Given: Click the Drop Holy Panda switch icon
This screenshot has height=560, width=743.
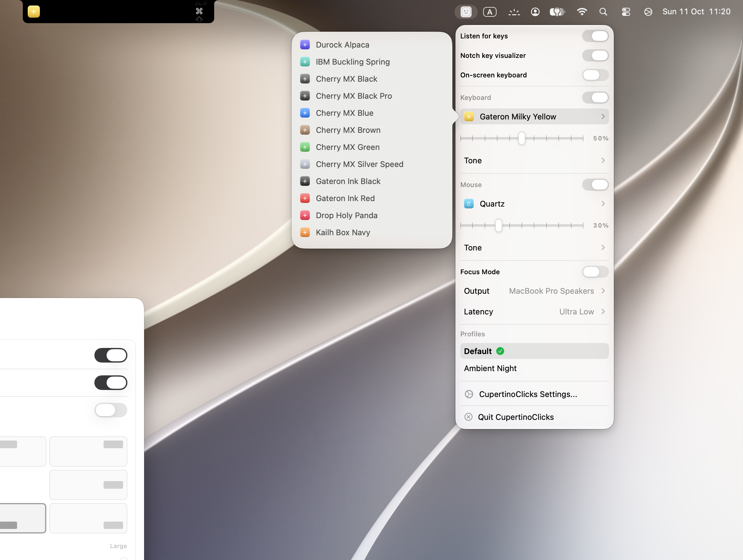Looking at the screenshot, I should click(x=305, y=215).
